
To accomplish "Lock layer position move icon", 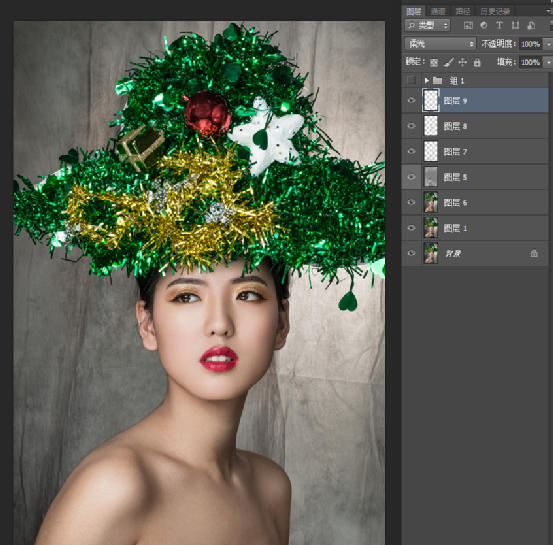I will coord(462,63).
